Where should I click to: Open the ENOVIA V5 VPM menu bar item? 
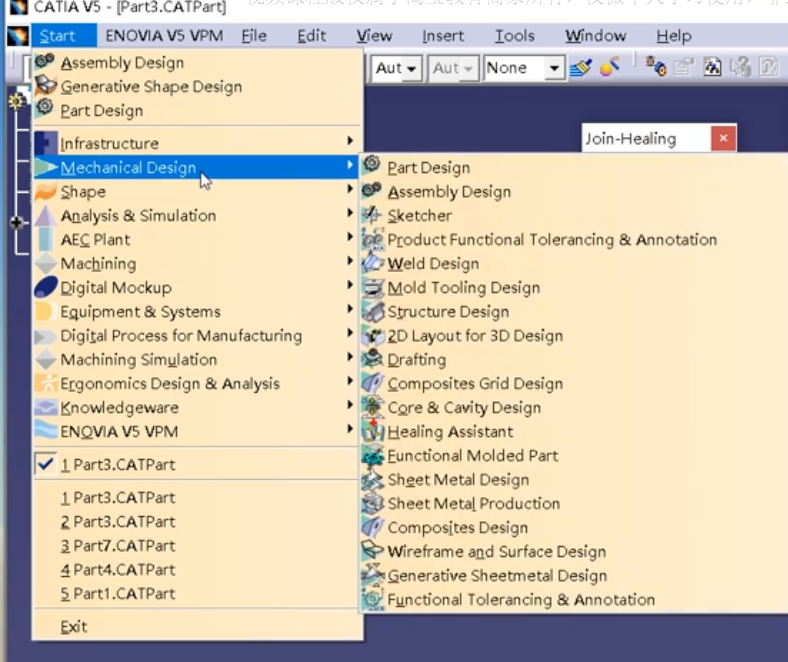click(164, 36)
